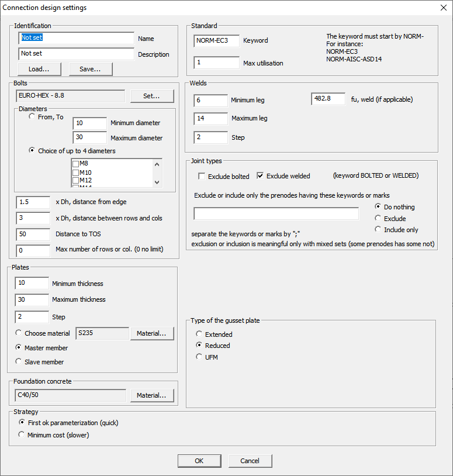Click the Maximum diameter field

[x=90, y=137]
